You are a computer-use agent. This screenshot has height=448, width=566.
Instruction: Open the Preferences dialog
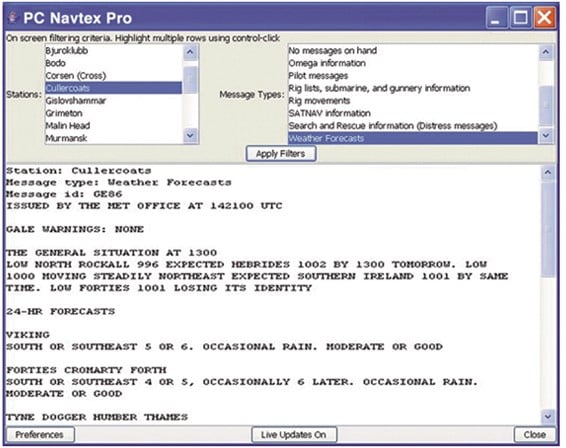pyautogui.click(x=40, y=435)
